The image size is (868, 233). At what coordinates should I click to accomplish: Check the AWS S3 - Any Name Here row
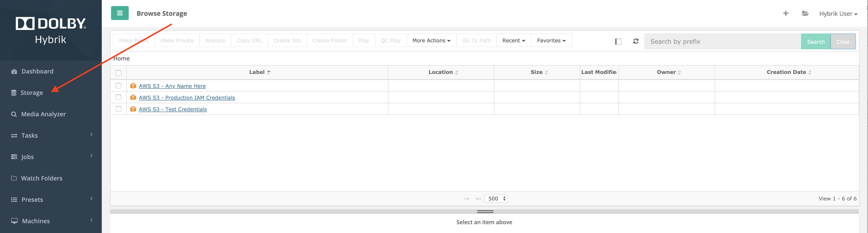click(x=118, y=86)
